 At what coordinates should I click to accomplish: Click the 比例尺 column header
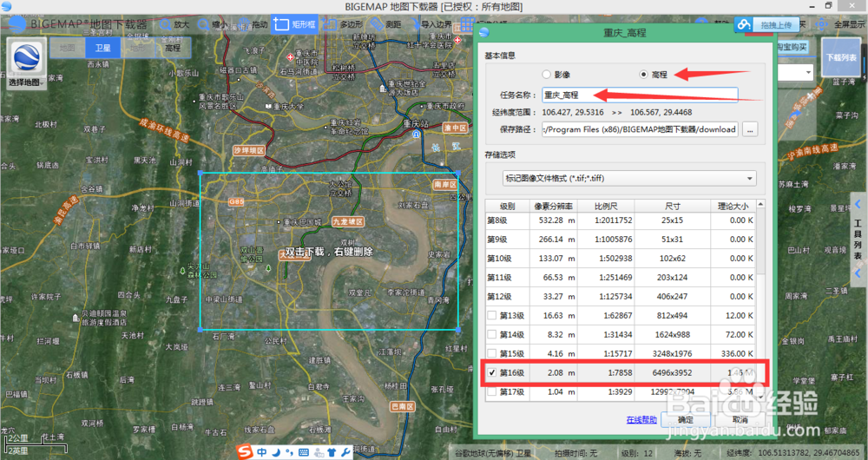[x=606, y=206]
